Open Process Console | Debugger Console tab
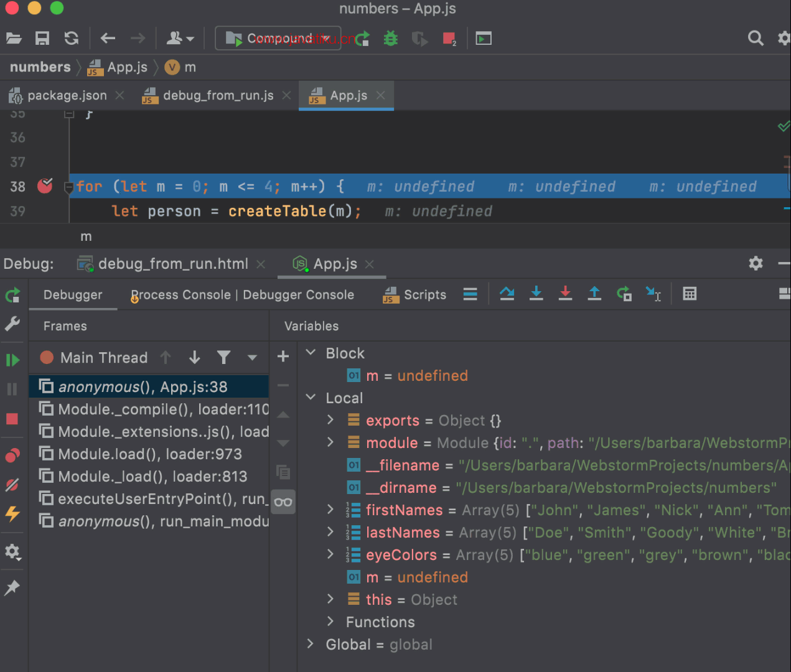 [242, 295]
